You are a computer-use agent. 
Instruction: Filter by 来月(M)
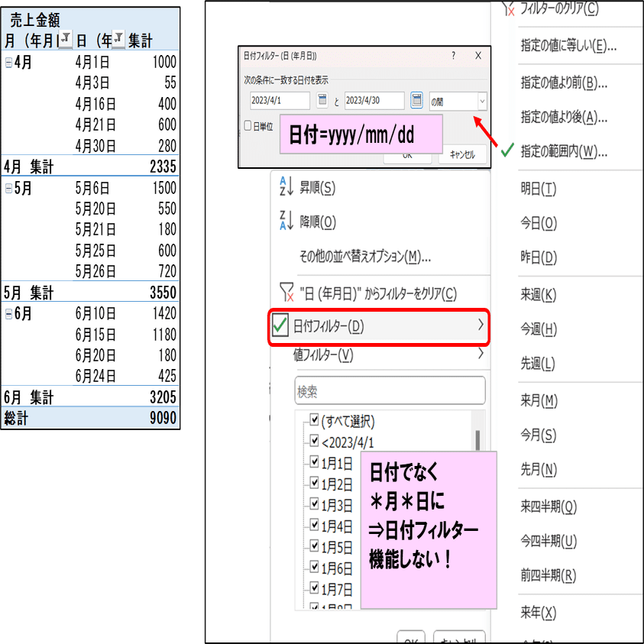pyautogui.click(x=539, y=400)
